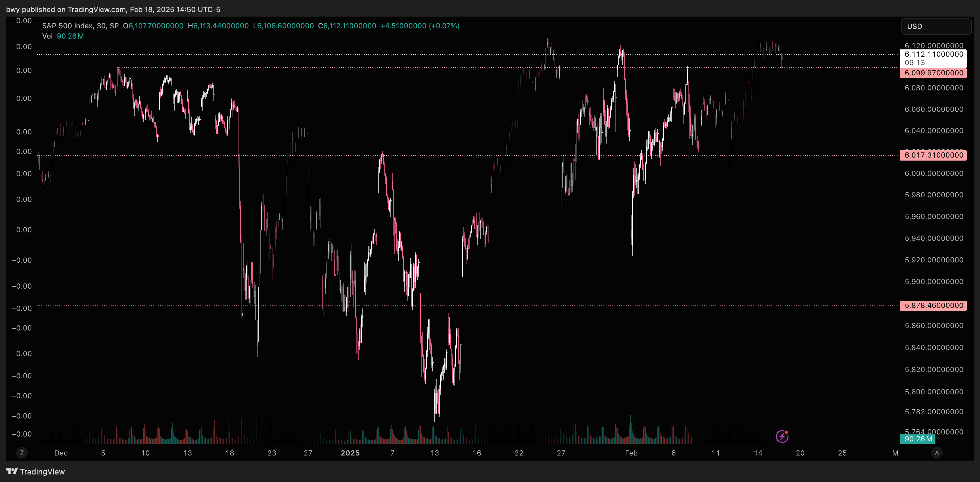Click the open value O6,107.70000000
This screenshot has height=482, width=980.
coord(153,26)
